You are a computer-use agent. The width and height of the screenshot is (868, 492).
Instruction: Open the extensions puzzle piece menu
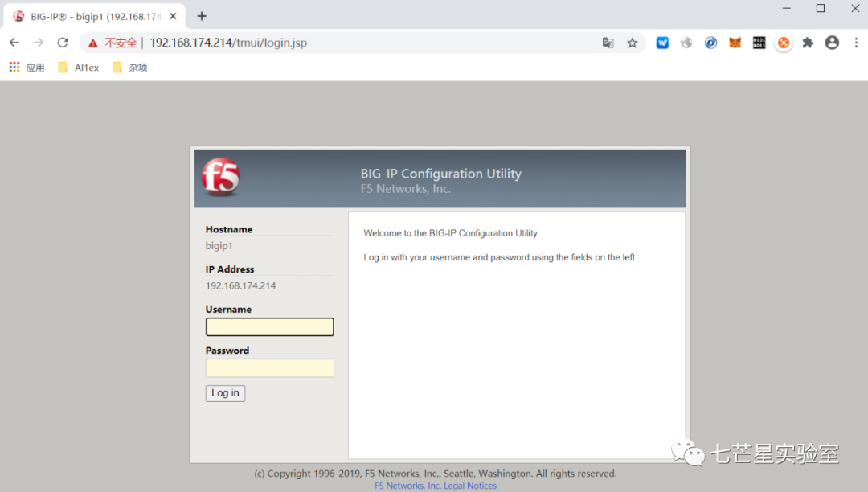coord(808,43)
